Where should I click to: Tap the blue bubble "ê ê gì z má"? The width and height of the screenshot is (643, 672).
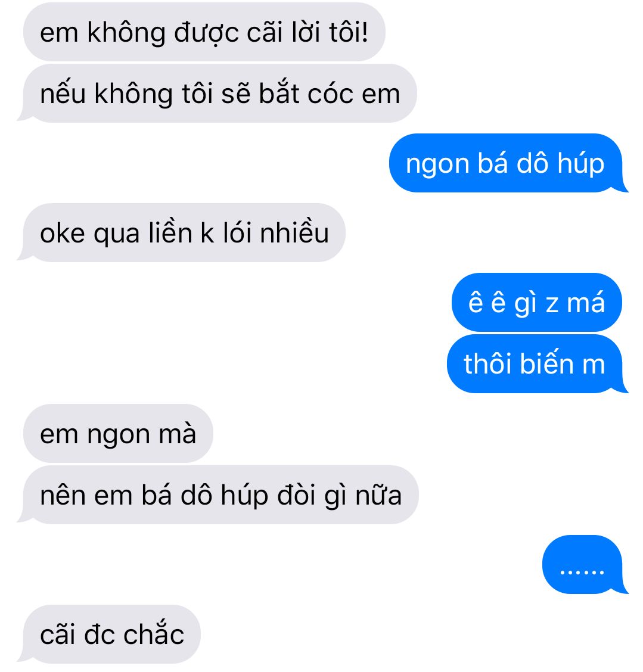click(537, 303)
